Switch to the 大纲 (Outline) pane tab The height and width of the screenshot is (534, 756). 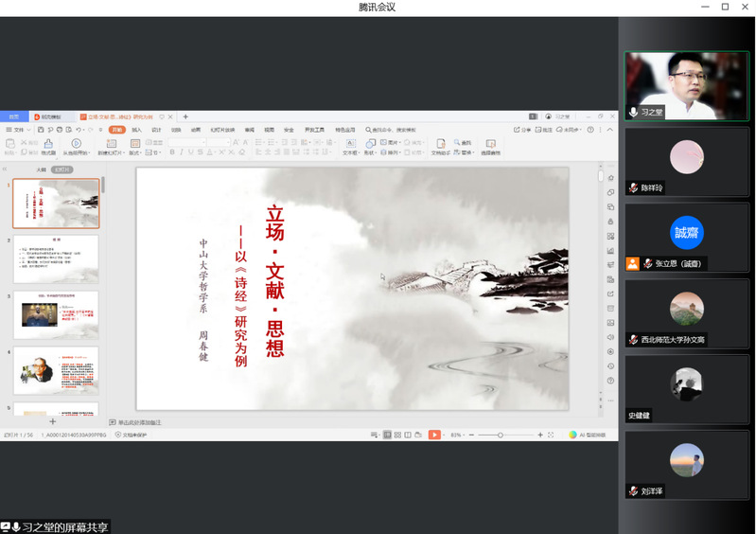click(x=41, y=169)
